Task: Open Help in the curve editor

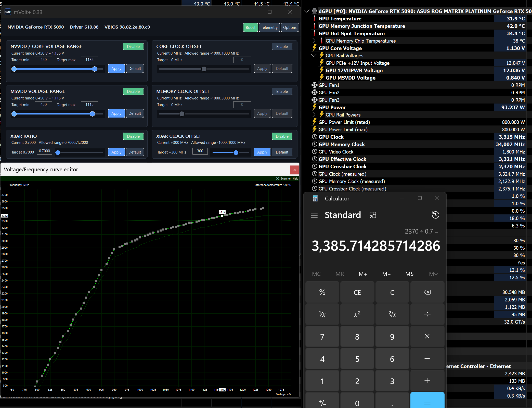Action: point(295,179)
